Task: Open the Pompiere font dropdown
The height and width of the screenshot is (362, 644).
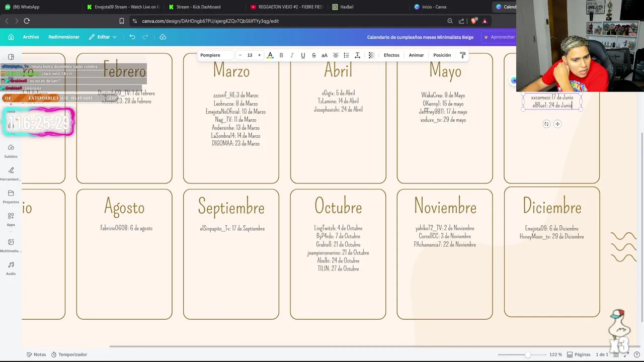Action: pos(215,55)
